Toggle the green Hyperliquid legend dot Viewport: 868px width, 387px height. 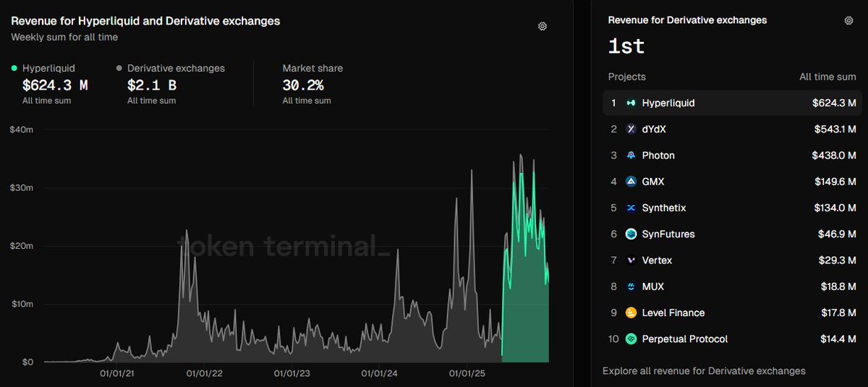pyautogui.click(x=14, y=68)
